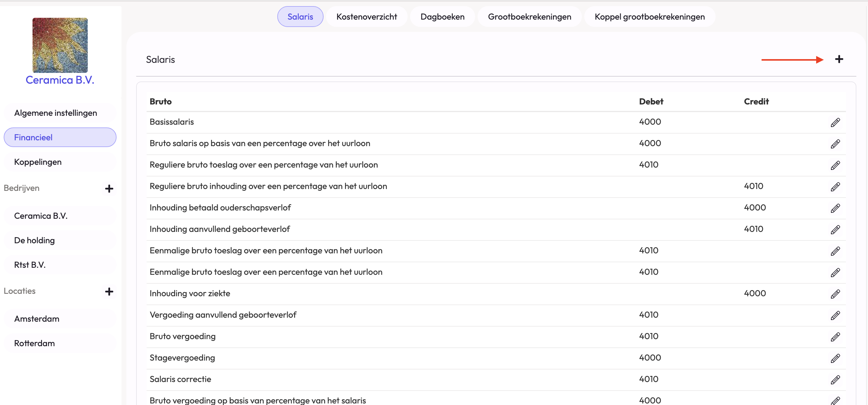The image size is (868, 405).
Task: Edit the Salaris correctie row
Action: pyautogui.click(x=835, y=380)
